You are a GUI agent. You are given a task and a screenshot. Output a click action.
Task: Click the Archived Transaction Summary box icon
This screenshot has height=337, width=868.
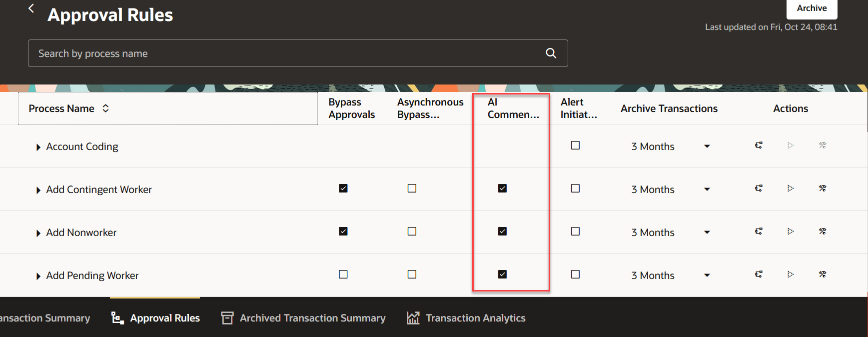pos(227,317)
